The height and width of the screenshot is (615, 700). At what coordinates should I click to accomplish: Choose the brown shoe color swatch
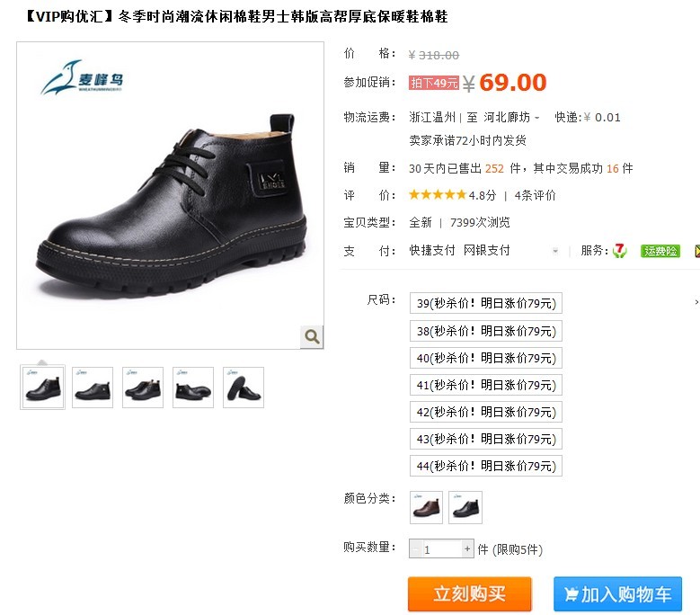426,507
